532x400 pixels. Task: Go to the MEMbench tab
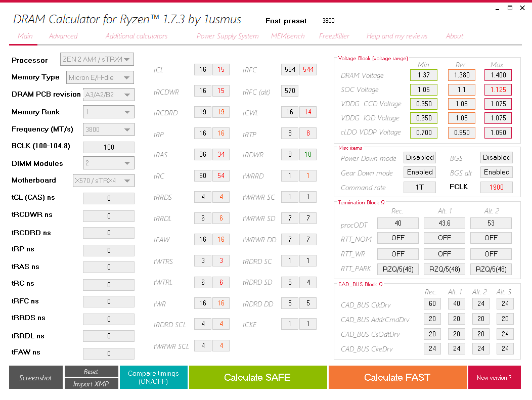pyautogui.click(x=288, y=36)
